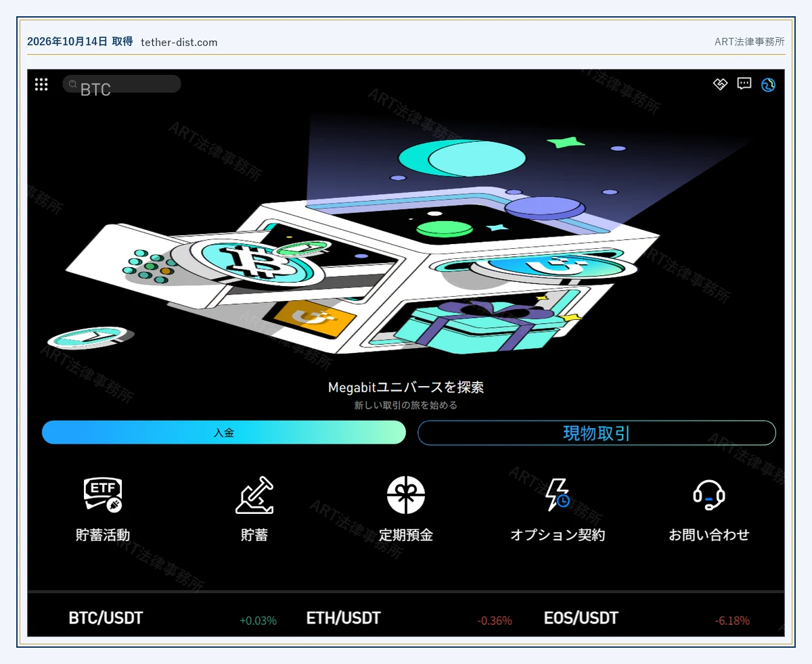Click the 新しい取引の旅を始める subtitle
The image size is (812, 664).
[x=406, y=406]
